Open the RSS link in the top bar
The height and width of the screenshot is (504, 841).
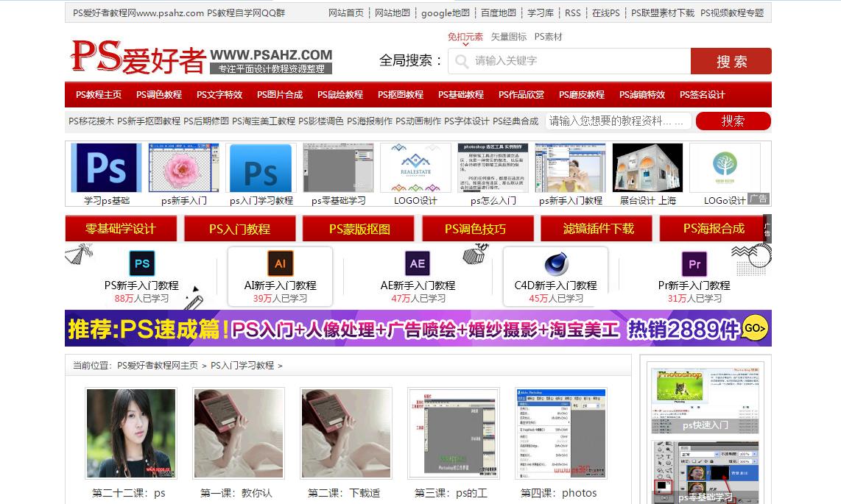(x=574, y=13)
